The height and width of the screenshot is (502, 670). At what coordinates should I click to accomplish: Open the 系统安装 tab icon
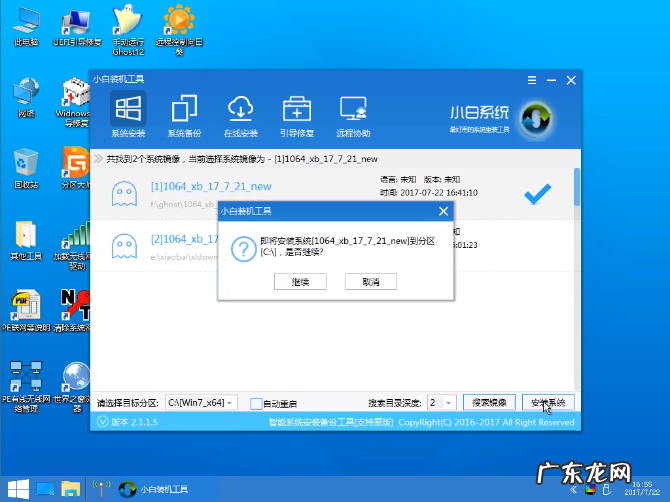pos(128,114)
